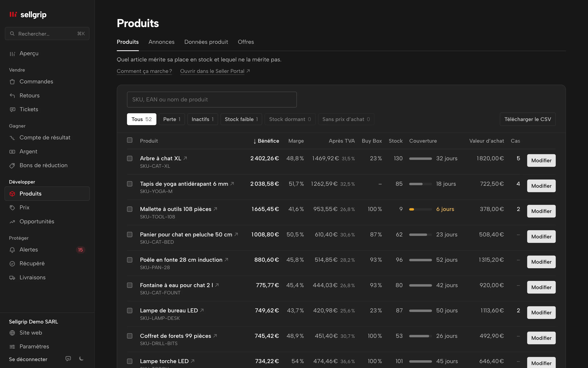Click the Bons de réduction tag icon
The width and height of the screenshot is (588, 368).
coord(12,166)
